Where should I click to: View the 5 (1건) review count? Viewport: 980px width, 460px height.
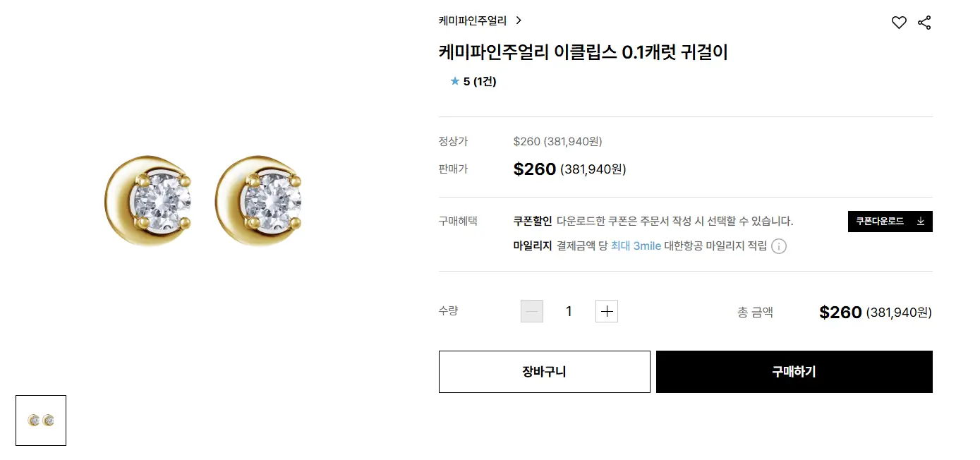(x=480, y=82)
